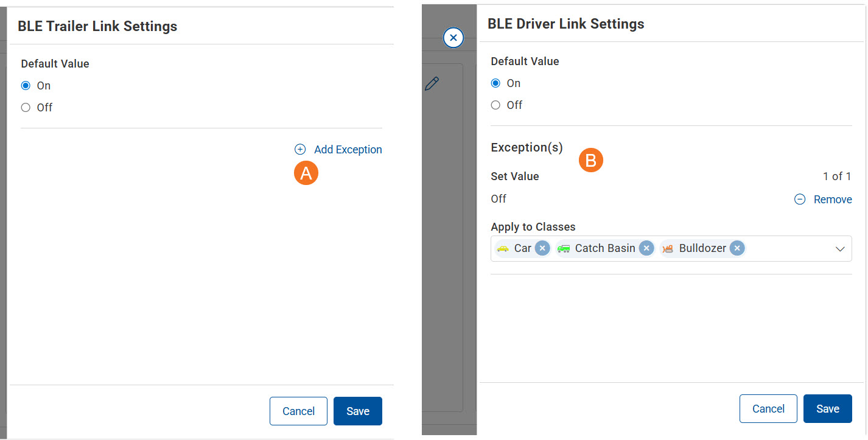This screenshot has height=440, width=868.
Task: Click the Default Value label in Trailer settings
Action: tap(55, 64)
